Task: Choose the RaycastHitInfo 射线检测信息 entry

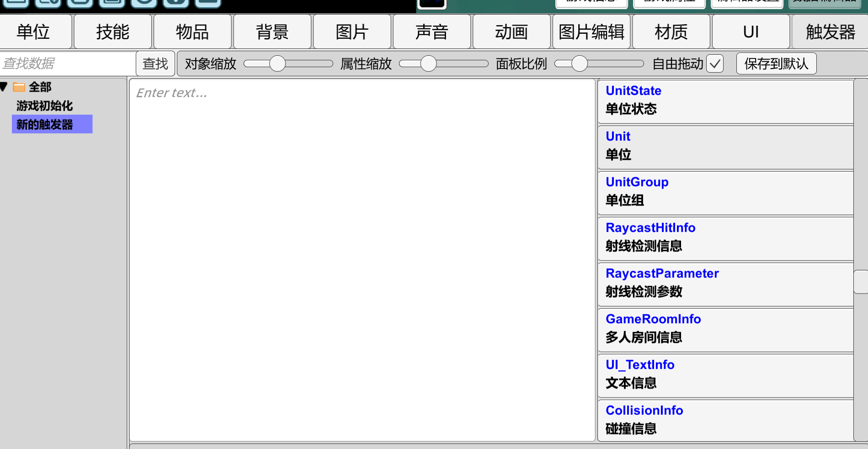Action: pos(725,238)
